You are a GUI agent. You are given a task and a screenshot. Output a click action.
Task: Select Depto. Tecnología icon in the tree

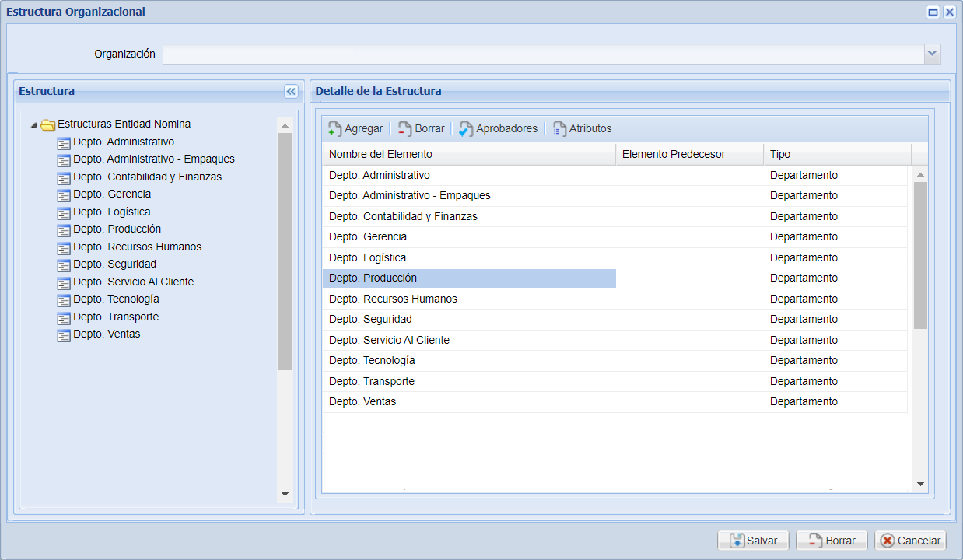[64, 300]
